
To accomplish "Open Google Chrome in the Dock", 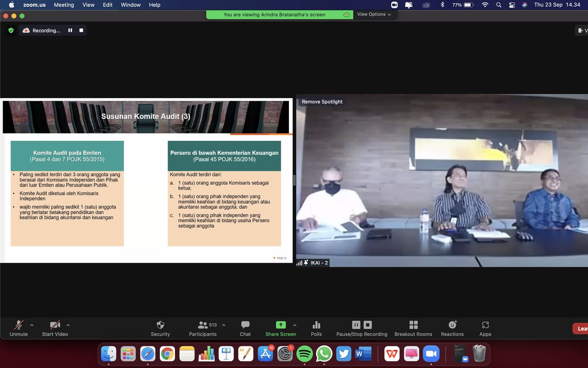I will coord(168,353).
